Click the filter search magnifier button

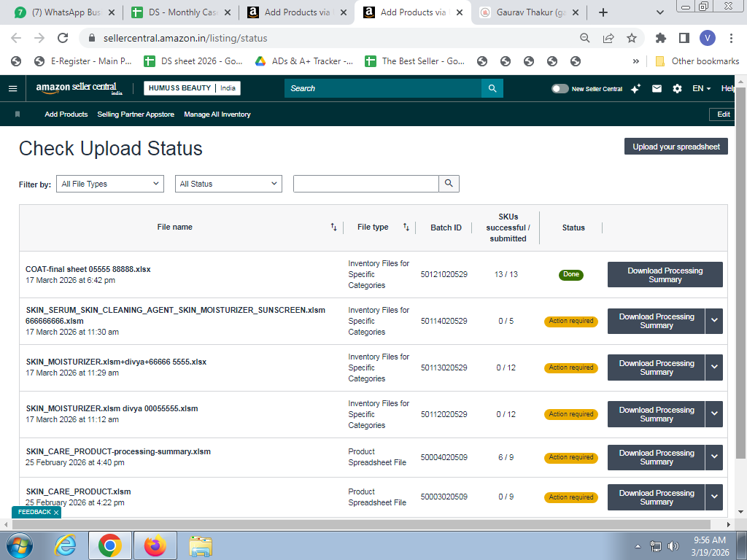click(449, 184)
